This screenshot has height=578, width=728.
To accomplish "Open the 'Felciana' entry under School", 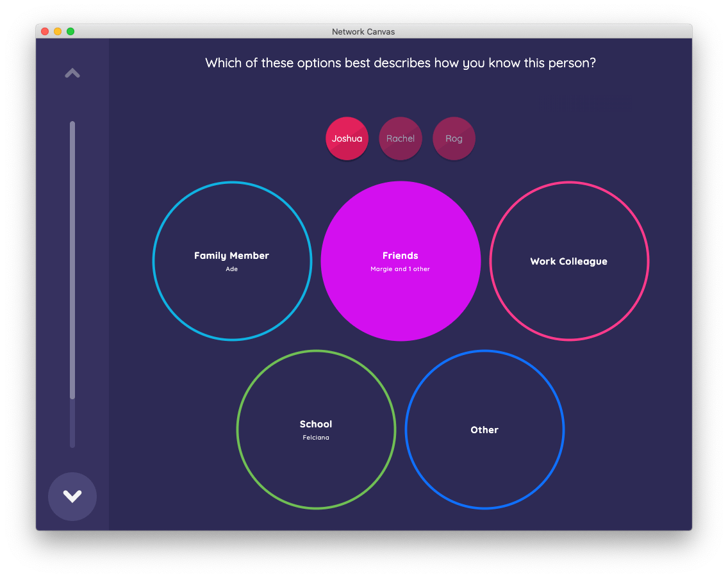I will 316,438.
